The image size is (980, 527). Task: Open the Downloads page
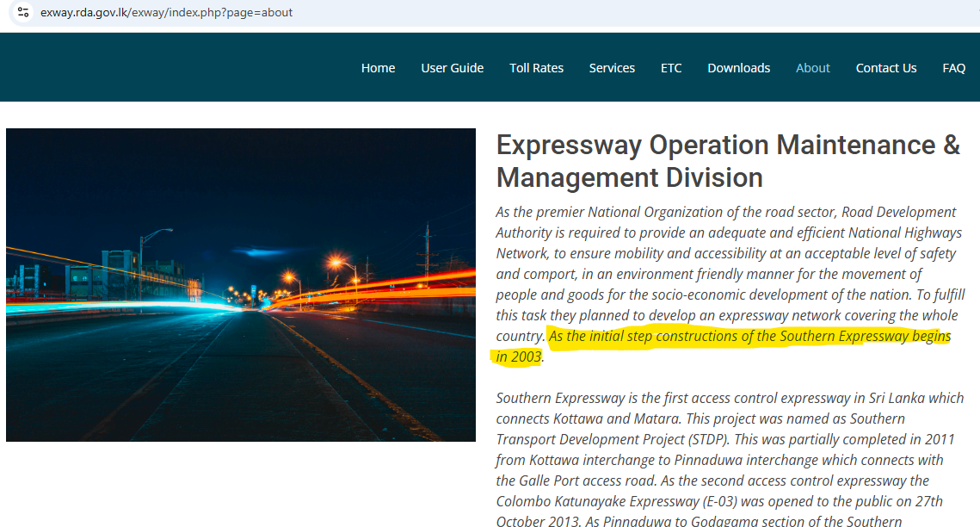click(739, 67)
